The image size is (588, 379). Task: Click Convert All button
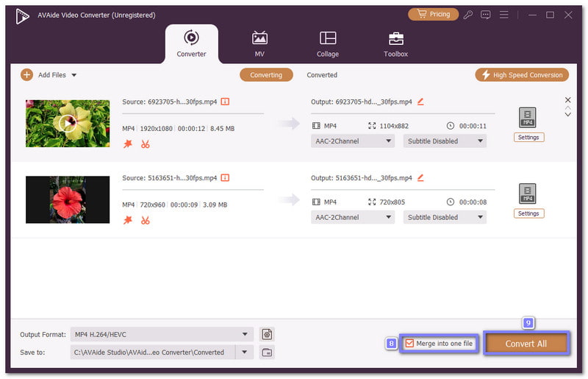[526, 344]
